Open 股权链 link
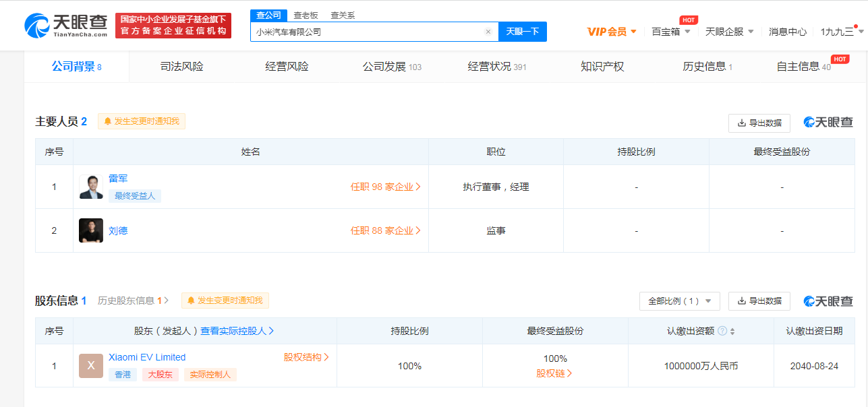 click(554, 373)
